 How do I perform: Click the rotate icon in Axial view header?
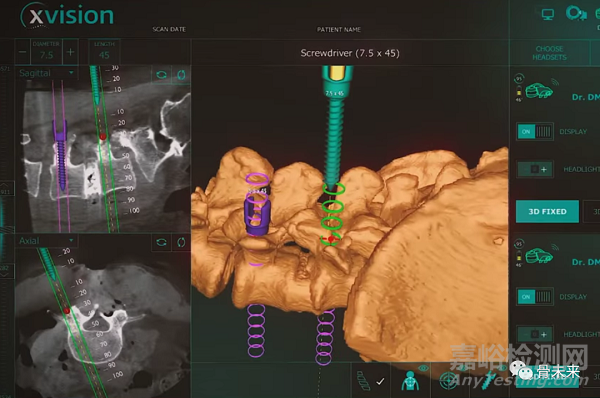pyautogui.click(x=181, y=242)
